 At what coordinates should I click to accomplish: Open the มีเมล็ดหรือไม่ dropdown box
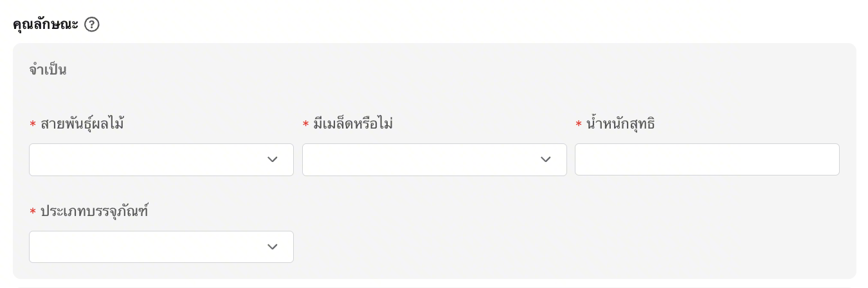[x=421, y=159]
